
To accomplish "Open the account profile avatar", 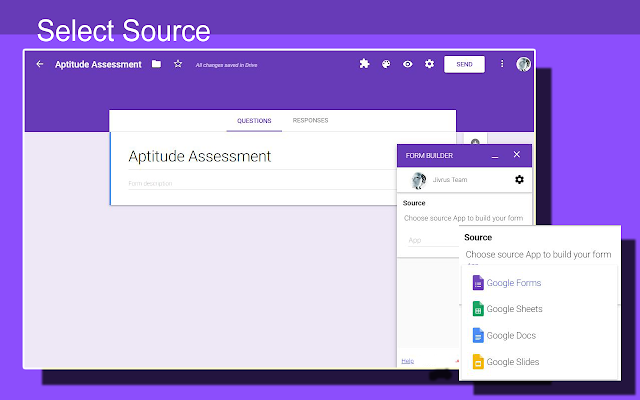I will click(x=523, y=64).
